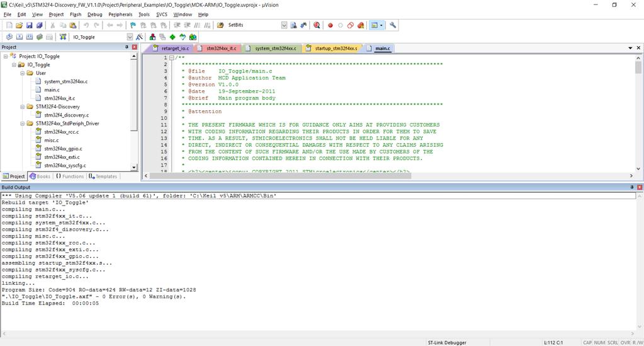
Task: Select main.c in the project tree
Action: coord(52,90)
